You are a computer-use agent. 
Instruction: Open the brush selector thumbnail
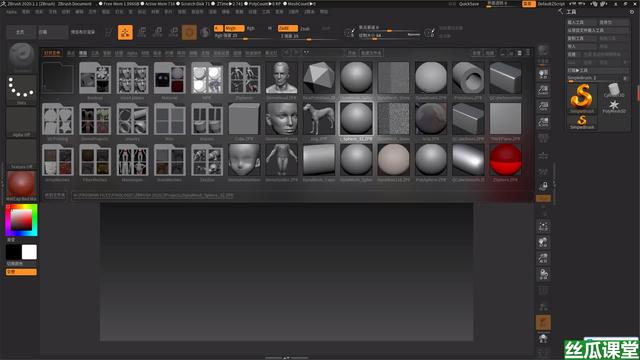21,57
